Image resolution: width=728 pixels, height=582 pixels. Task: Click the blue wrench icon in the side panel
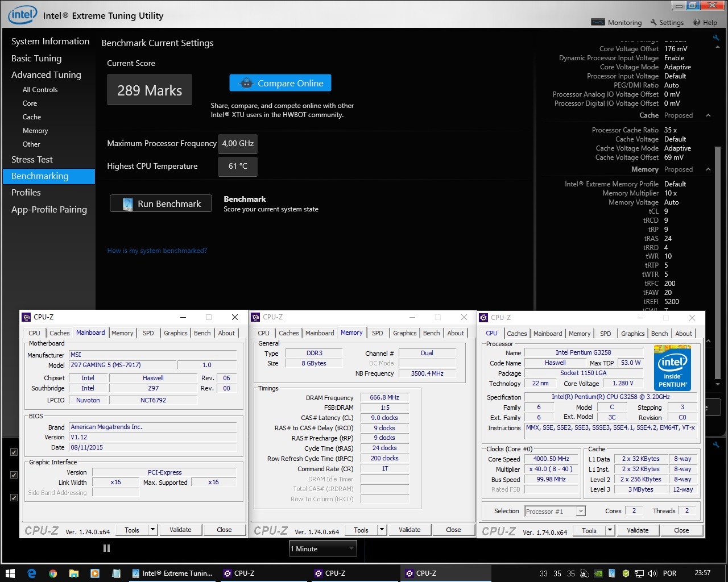pos(716,38)
